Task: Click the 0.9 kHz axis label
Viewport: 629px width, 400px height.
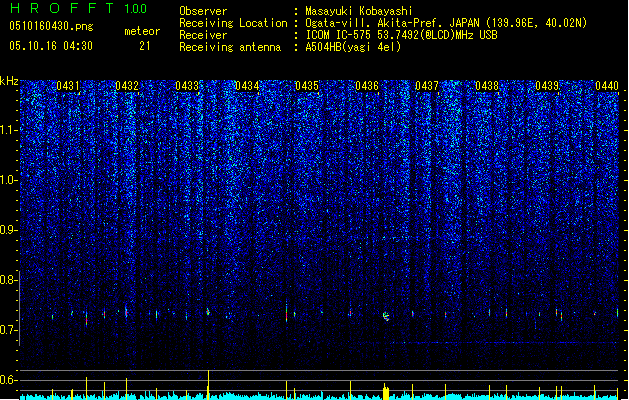Action: click(x=9, y=230)
